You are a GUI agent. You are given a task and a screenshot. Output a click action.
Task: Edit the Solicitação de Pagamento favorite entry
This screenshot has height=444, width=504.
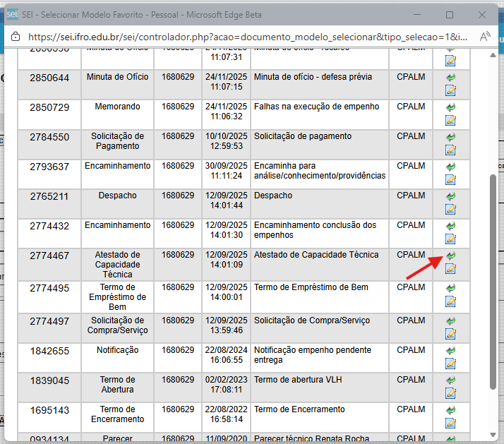[x=450, y=150]
